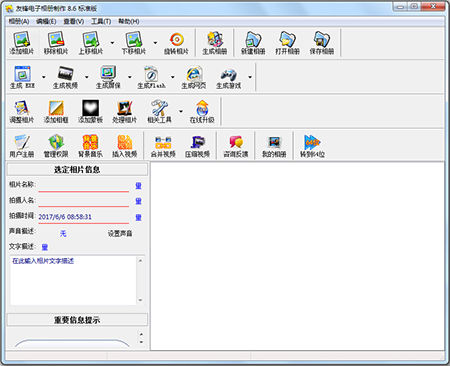Click the 生成Flash icon
This screenshot has width=450, height=366.
(151, 77)
